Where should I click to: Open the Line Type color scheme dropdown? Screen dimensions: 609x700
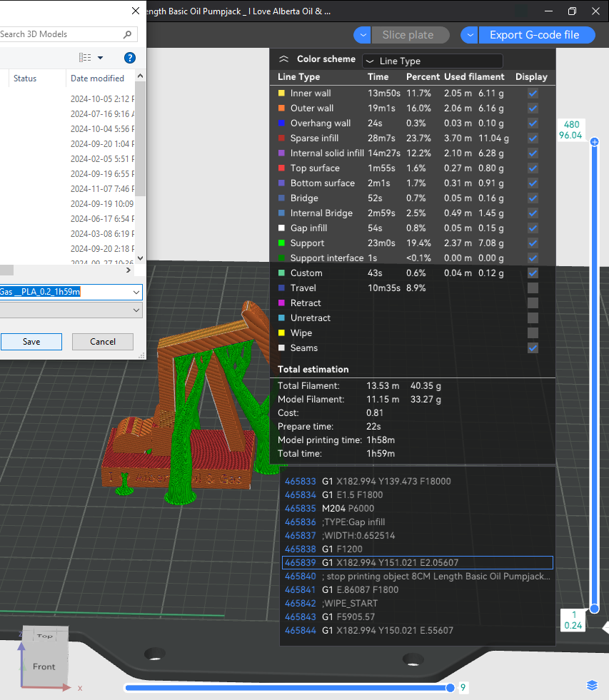pos(433,61)
